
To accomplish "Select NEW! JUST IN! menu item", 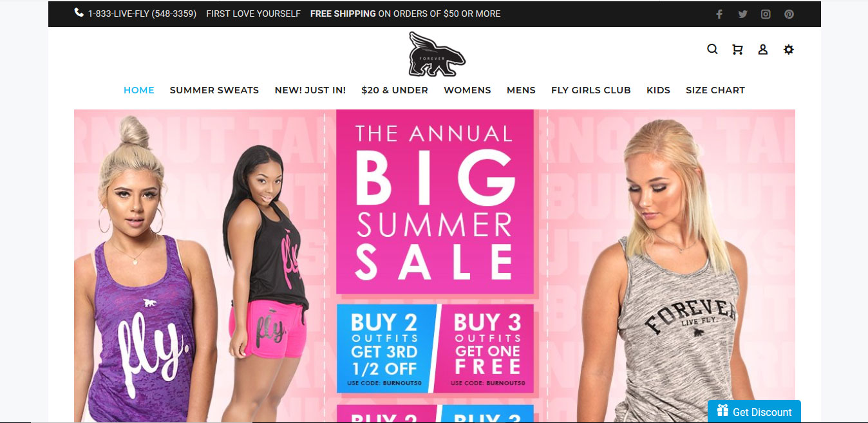I will click(x=310, y=90).
